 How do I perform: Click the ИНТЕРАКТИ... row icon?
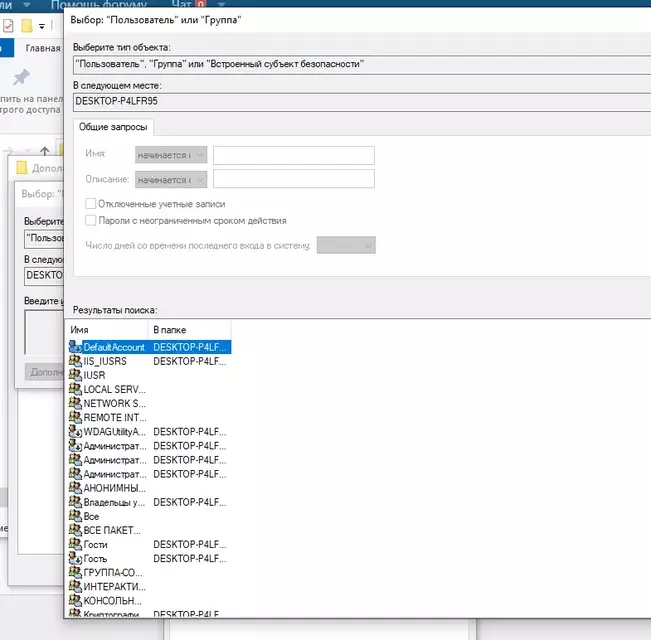75,586
